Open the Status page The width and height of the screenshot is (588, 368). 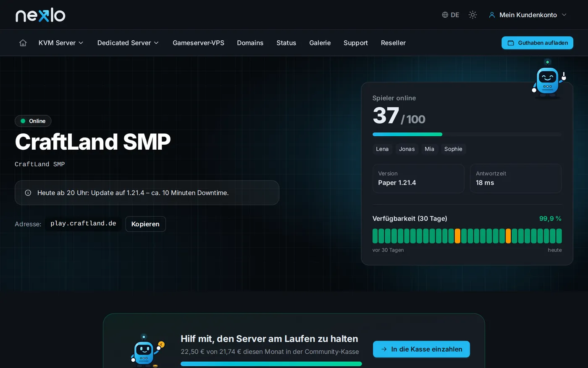pyautogui.click(x=286, y=43)
